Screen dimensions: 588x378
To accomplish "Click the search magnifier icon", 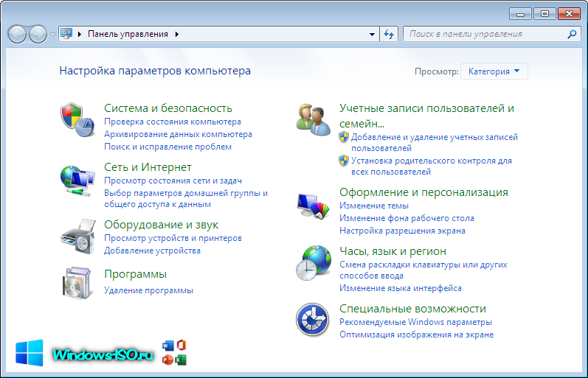I will click(x=572, y=34).
